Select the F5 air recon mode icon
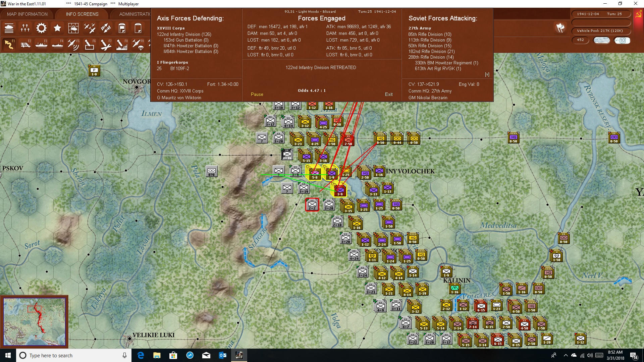644x362 pixels. point(73,45)
